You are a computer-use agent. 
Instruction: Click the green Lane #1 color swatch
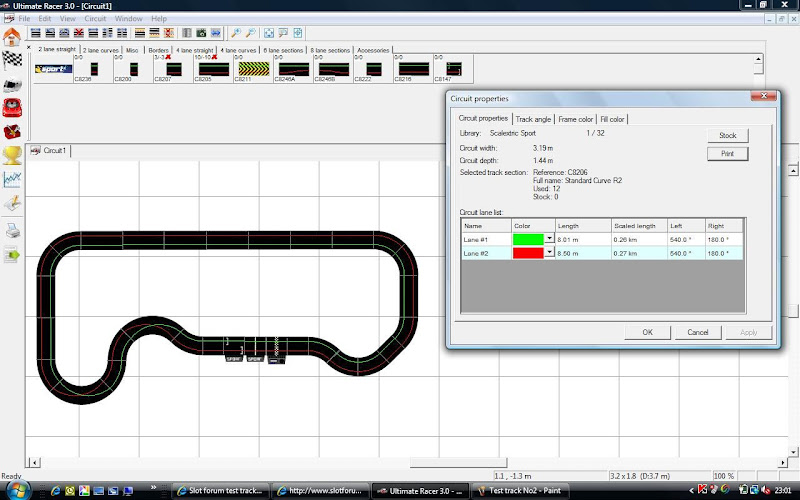(527, 240)
